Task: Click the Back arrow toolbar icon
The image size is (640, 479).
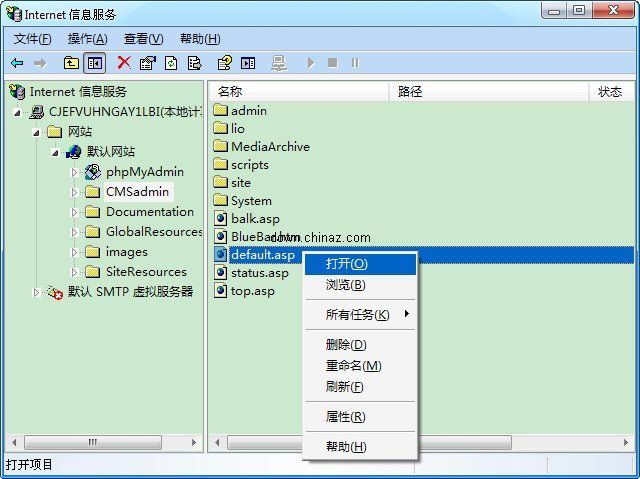Action: [17, 63]
